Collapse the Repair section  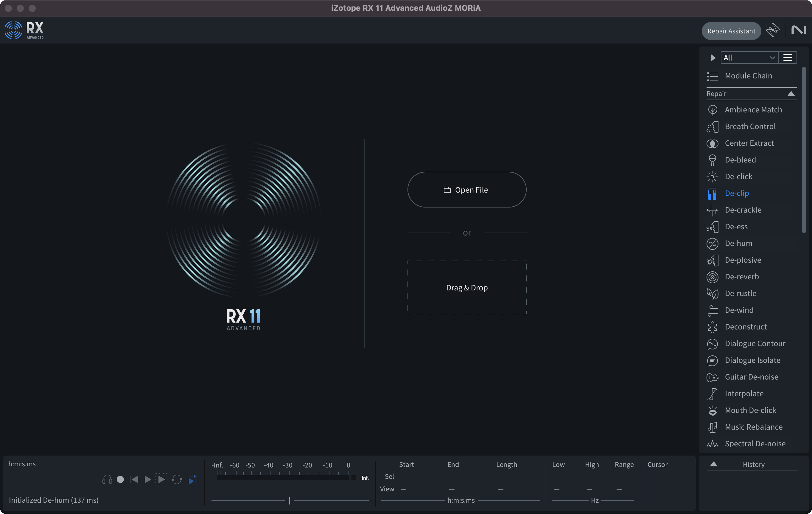coord(791,94)
